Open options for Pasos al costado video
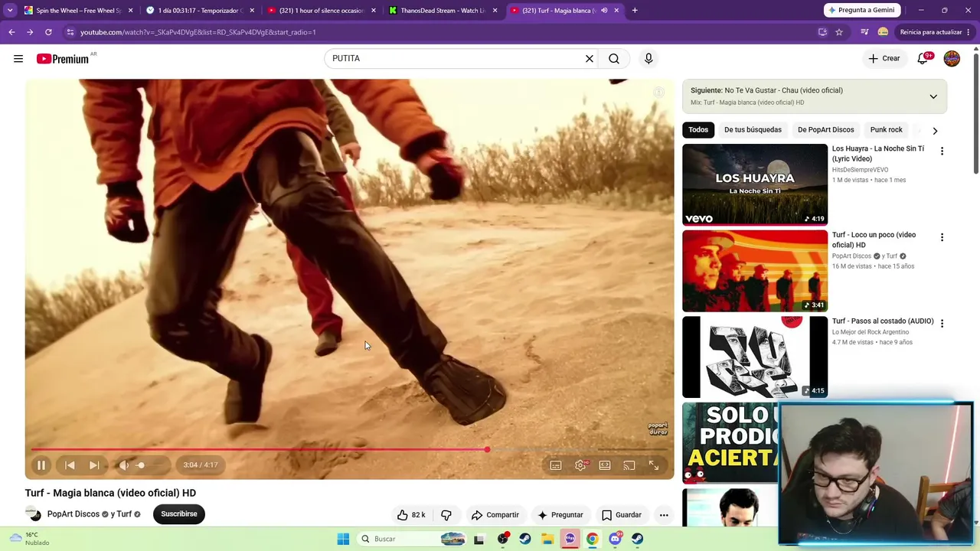 tap(942, 324)
